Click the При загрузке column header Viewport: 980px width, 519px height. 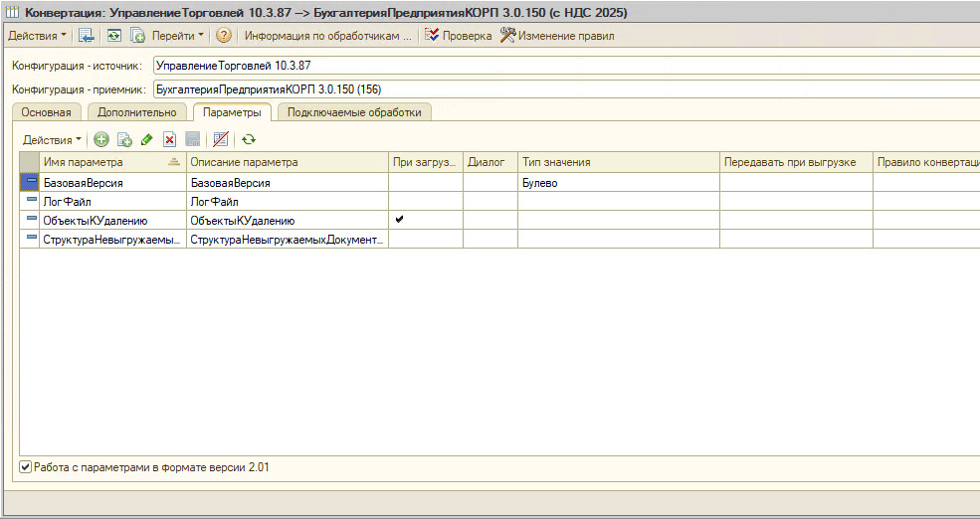pyautogui.click(x=426, y=162)
